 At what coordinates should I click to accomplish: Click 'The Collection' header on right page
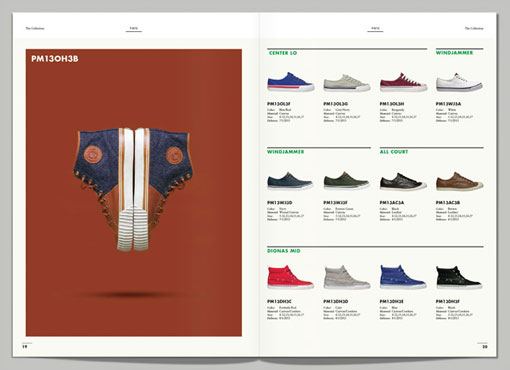click(474, 29)
